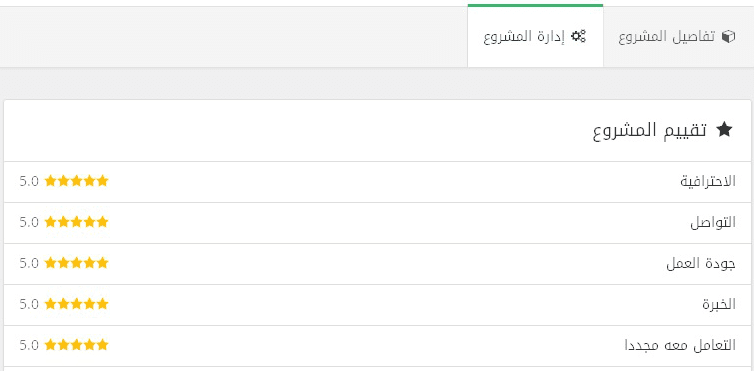
Task: Click the 5.0 score in الاحترافية row
Action: (29, 182)
